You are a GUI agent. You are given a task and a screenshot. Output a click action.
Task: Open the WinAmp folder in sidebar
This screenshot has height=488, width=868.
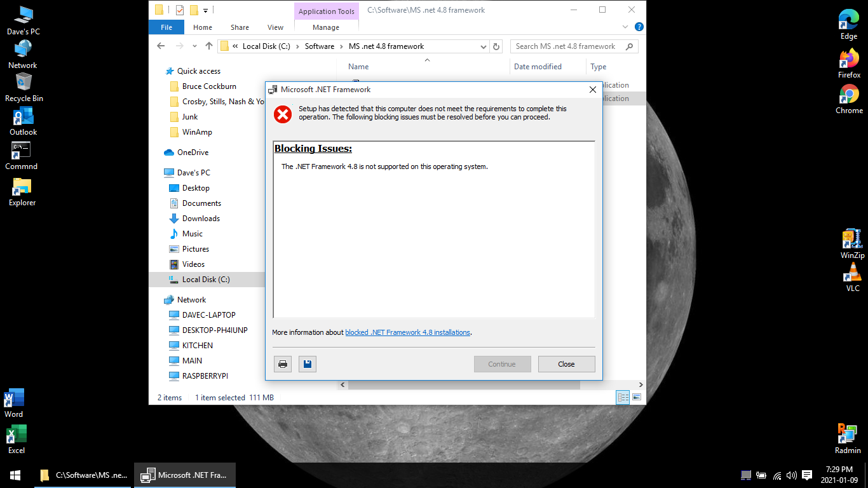tap(197, 132)
